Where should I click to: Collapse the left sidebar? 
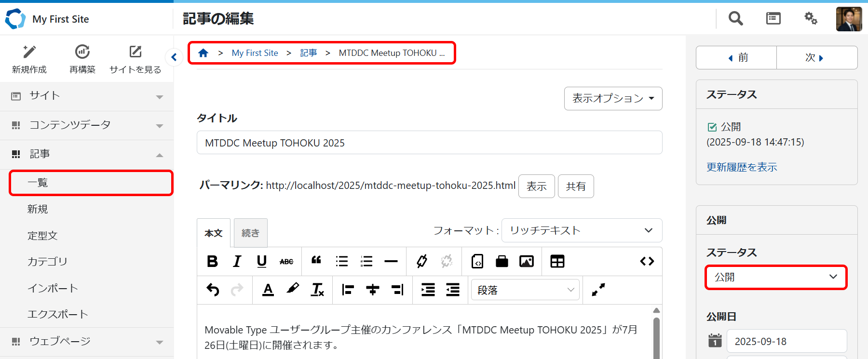click(x=174, y=57)
